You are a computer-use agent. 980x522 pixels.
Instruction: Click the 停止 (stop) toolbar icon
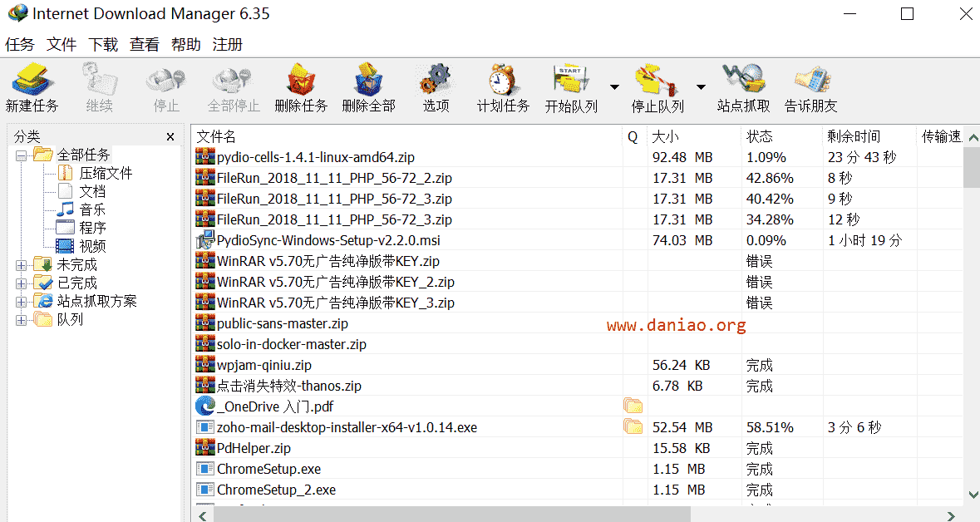tap(166, 80)
